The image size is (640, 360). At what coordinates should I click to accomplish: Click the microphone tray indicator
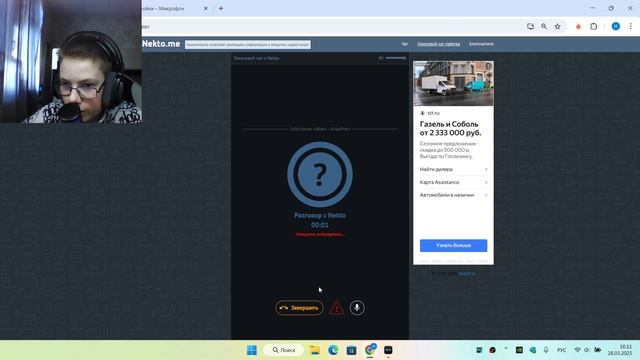(x=546, y=350)
